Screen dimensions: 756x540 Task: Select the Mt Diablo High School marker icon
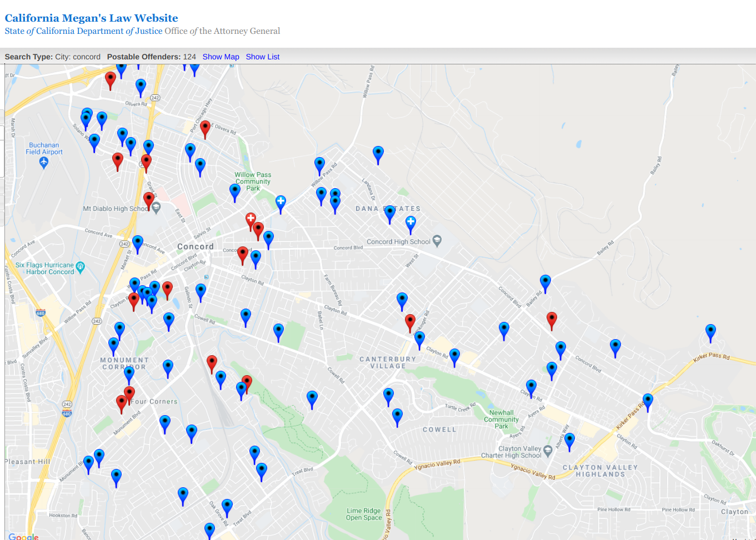pyautogui.click(x=156, y=208)
